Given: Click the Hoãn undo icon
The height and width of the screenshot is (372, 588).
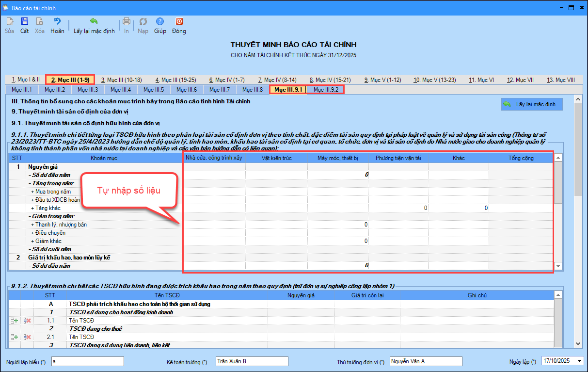Looking at the screenshot, I should (57, 22).
